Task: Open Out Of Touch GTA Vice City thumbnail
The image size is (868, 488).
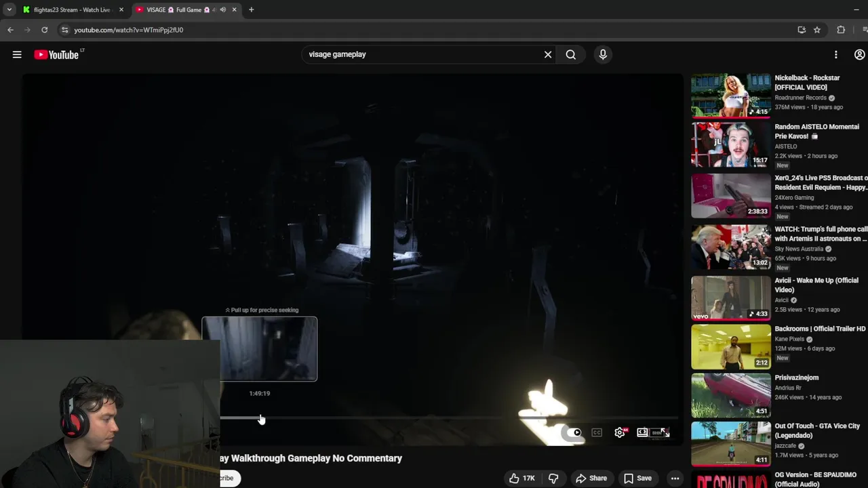Action: tap(731, 443)
